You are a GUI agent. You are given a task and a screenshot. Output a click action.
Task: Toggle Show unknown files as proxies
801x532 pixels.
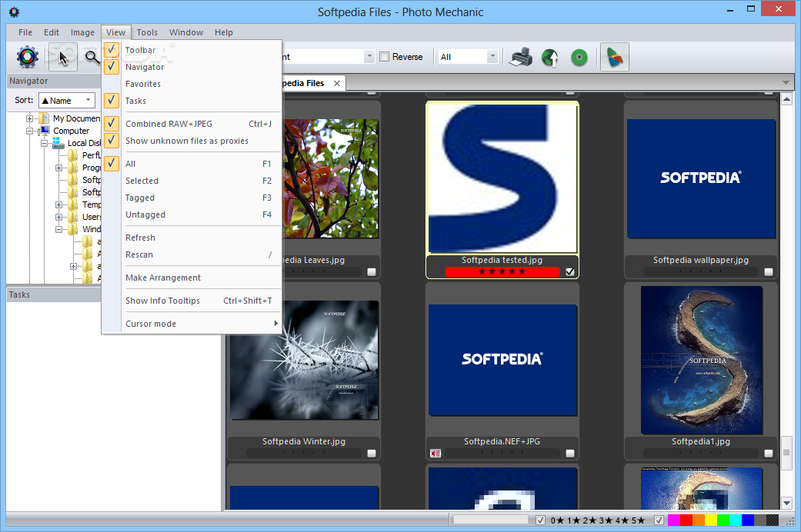point(192,141)
